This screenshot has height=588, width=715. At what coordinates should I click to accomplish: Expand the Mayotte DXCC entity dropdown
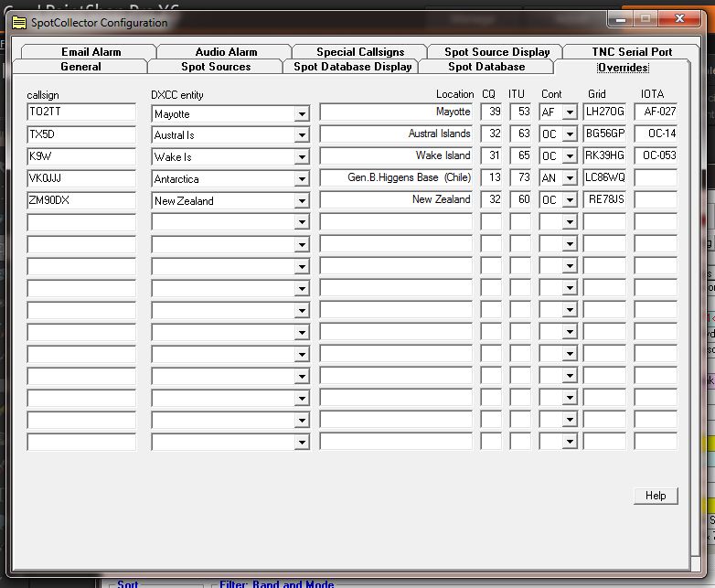point(302,113)
